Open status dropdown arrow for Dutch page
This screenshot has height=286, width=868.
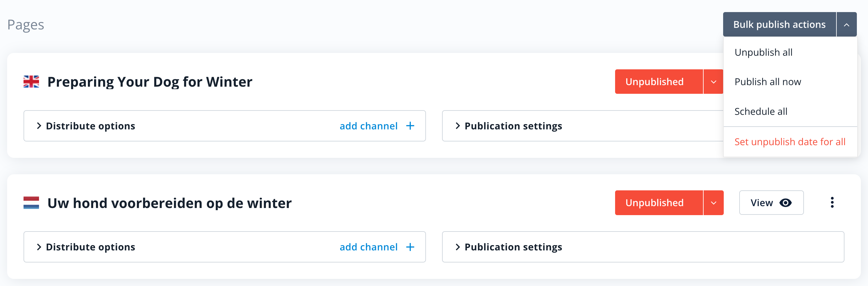coord(713,203)
